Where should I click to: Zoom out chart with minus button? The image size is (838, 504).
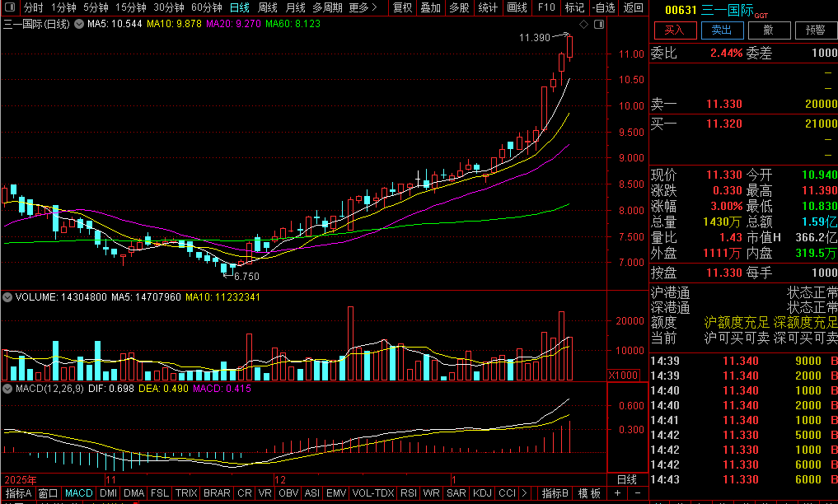click(x=638, y=492)
